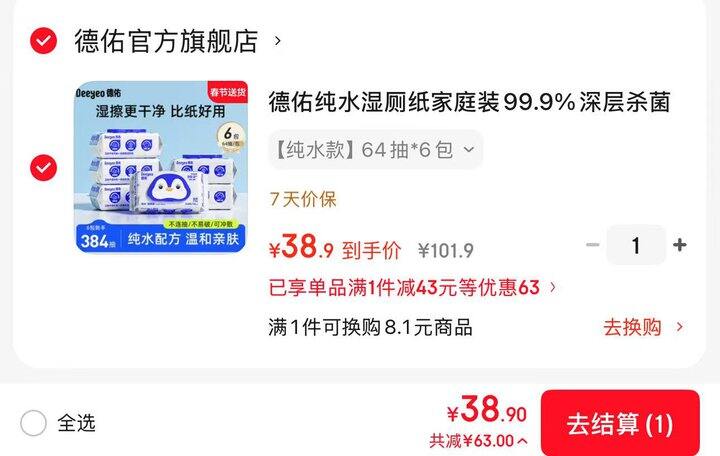This screenshot has width=720, height=456.
Task: Expand the 共减¥63.00 savings breakdown
Action: (x=478, y=441)
